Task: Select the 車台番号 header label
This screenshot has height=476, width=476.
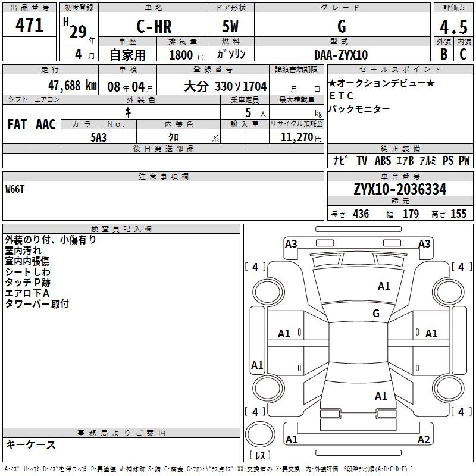Action: pos(400,176)
